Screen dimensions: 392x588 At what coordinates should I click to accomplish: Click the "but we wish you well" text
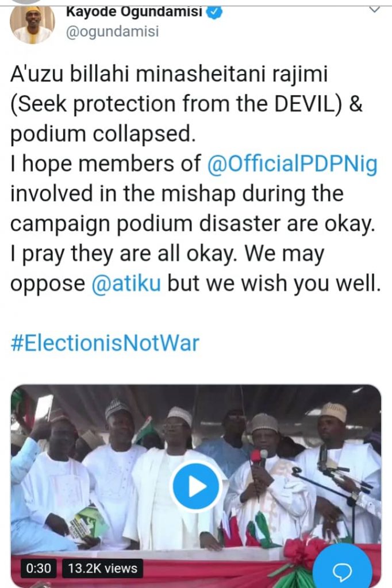(x=274, y=284)
